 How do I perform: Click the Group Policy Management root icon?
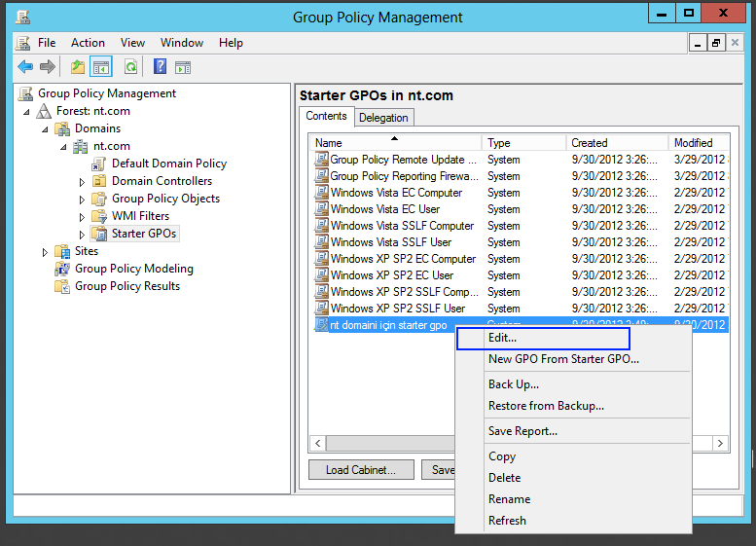(x=25, y=93)
